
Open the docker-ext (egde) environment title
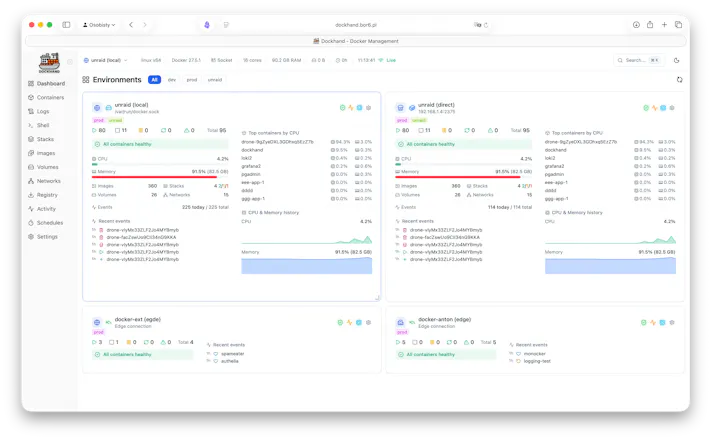[138, 319]
